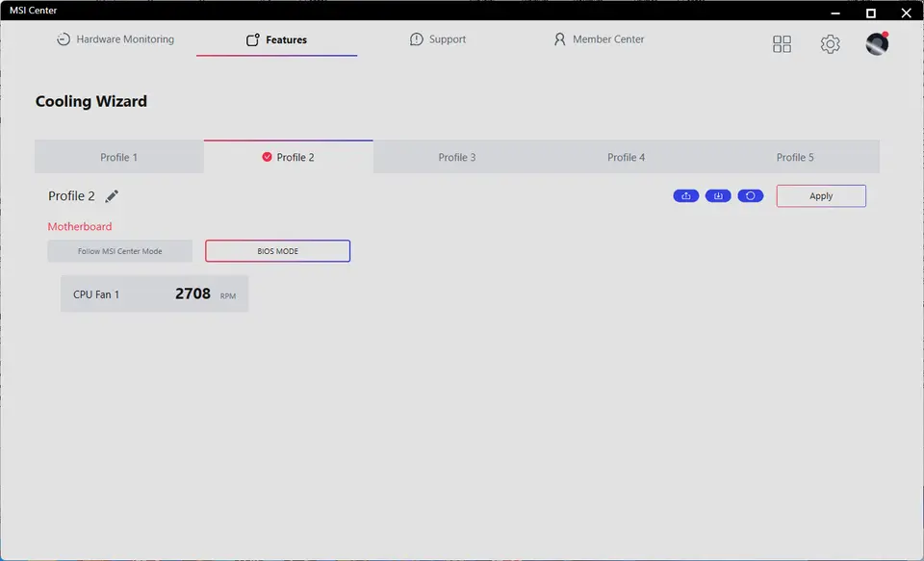Edit Profile 2 name with pencil icon
The width and height of the screenshot is (924, 561).
click(112, 196)
